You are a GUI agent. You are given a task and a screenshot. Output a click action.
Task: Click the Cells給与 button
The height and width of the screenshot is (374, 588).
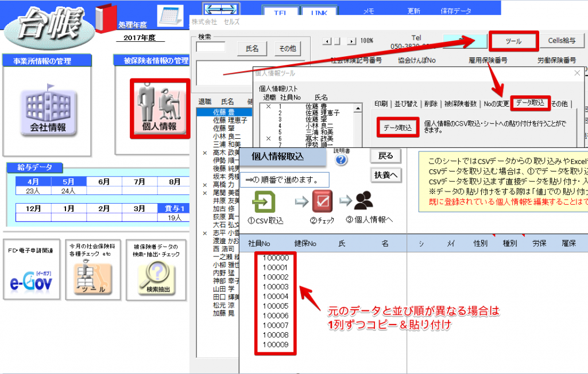[562, 41]
